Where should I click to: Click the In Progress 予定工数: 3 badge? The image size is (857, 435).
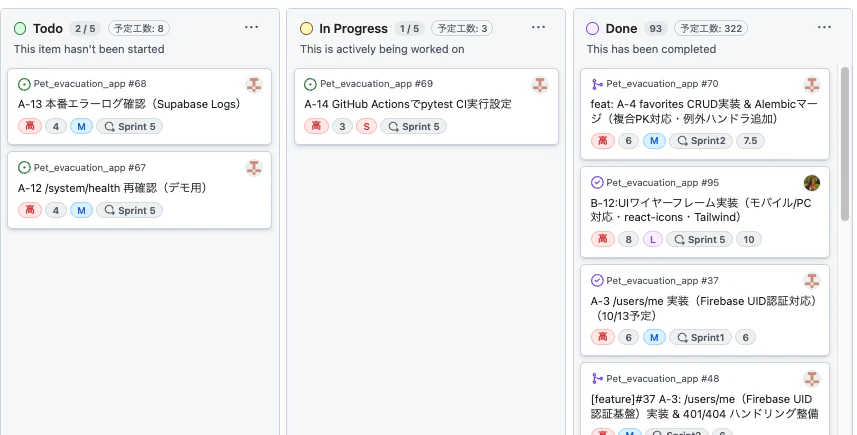[x=462, y=28]
